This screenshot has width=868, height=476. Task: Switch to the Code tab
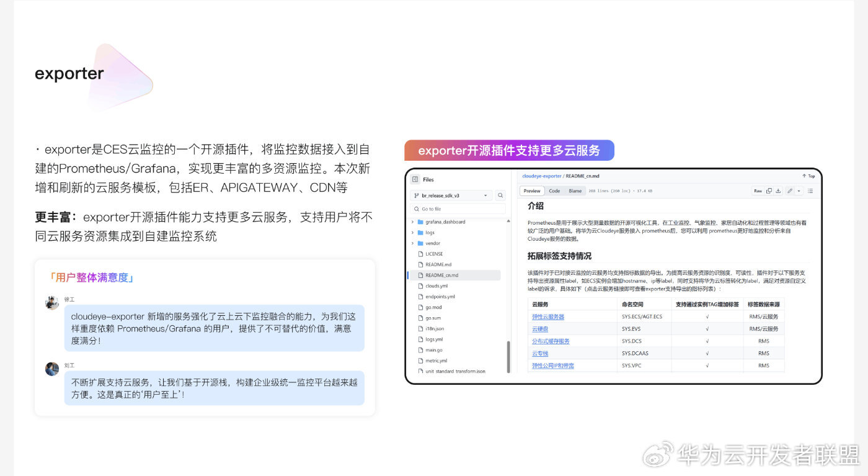tap(554, 191)
